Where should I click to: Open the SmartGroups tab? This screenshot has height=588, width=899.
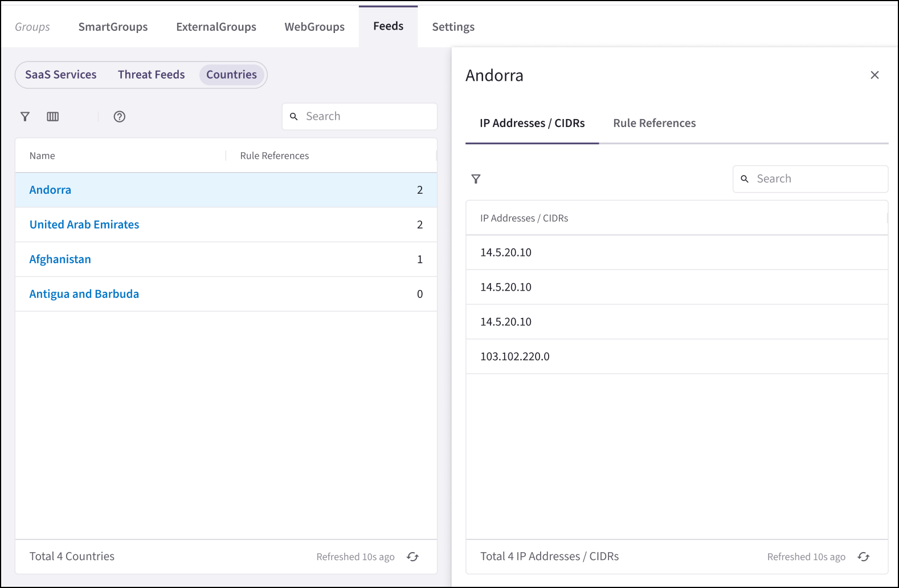(x=113, y=27)
